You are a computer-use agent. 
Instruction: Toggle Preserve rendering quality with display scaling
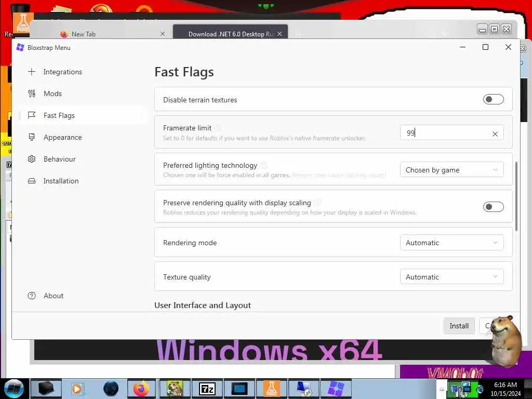tap(494, 207)
